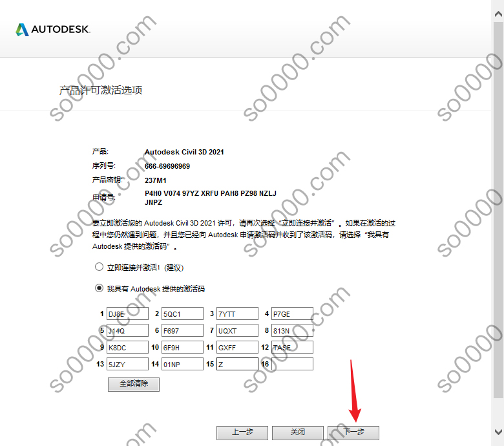Viewport: 504px width, 446px height.
Task: Click activation code field 2 containing 5QC1
Action: pyautogui.click(x=183, y=313)
